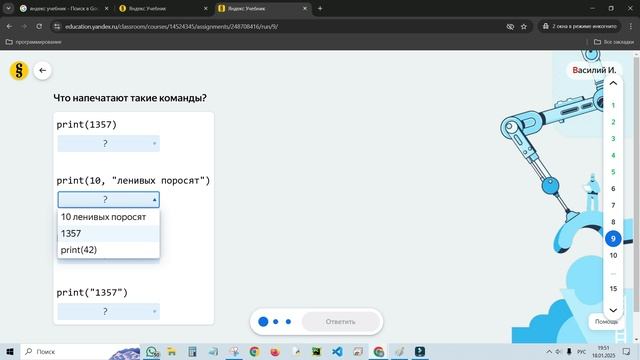Open the Yandex Uchebnik logo
The image size is (640, 360).
pyautogui.click(x=19, y=71)
